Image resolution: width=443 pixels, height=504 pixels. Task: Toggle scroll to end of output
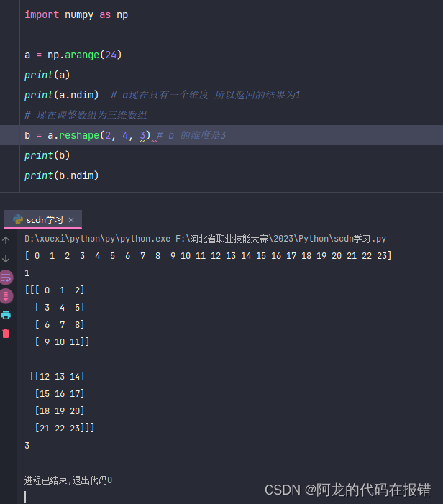tap(6, 296)
